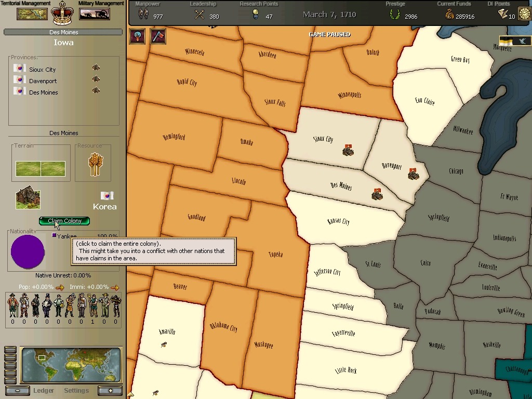This screenshot has height=399, width=532.
Task: Click the Claim Colony button
Action: tap(64, 221)
